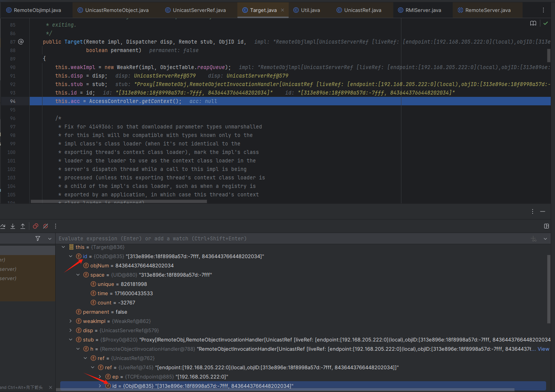Toggle reader mode book icon
This screenshot has width=555, height=392.
(x=533, y=23)
